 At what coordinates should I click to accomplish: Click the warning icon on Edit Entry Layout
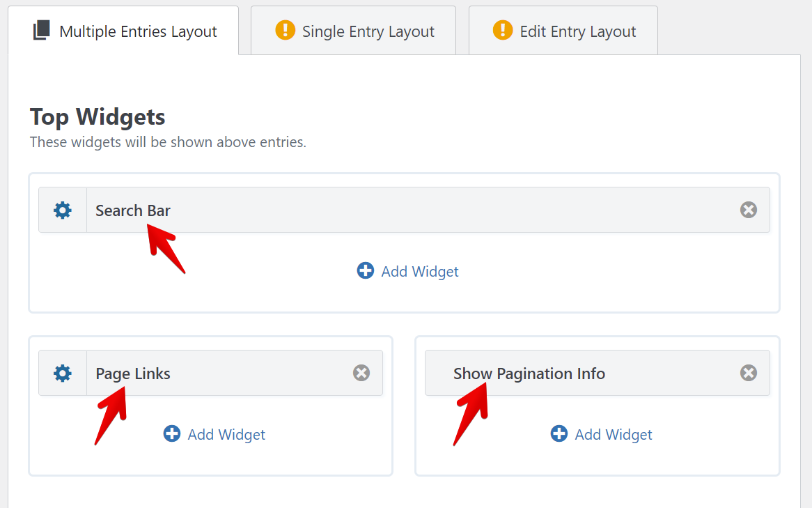503,31
